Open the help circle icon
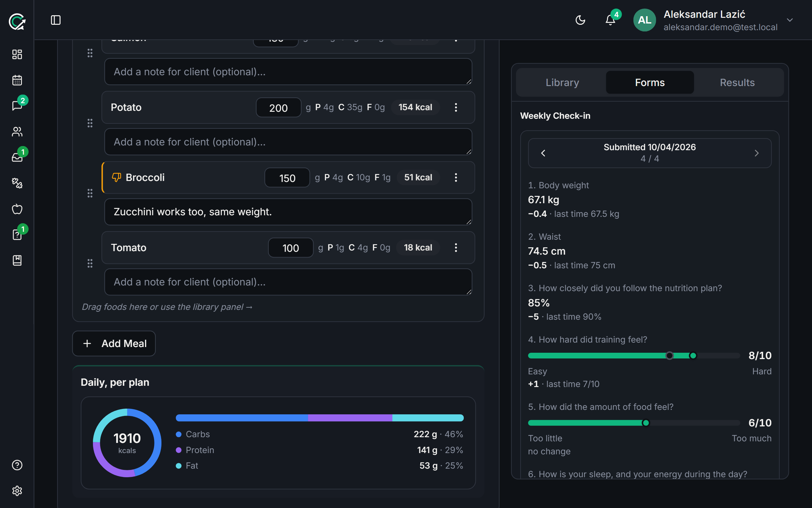 [x=17, y=465]
